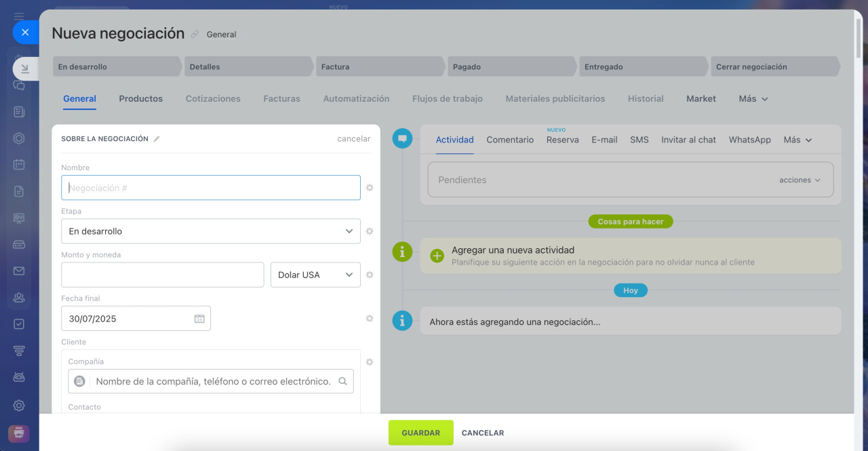Image resolution: width=868 pixels, height=451 pixels.
Task: Click the CANCELAR button at bottom
Action: (483, 433)
